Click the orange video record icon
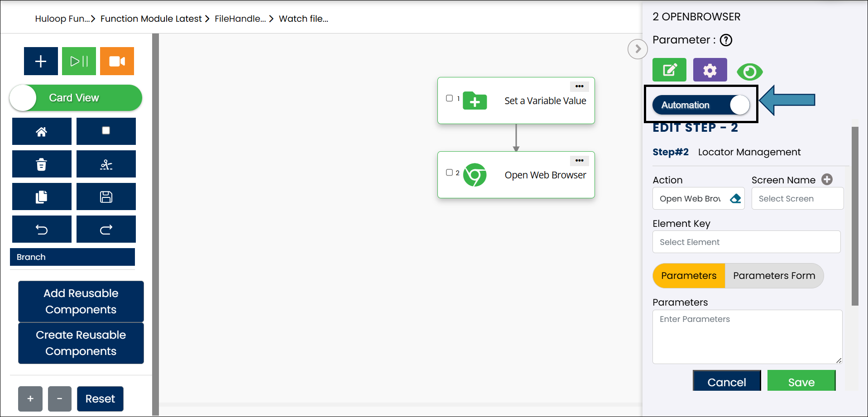The image size is (868, 417). tap(117, 61)
